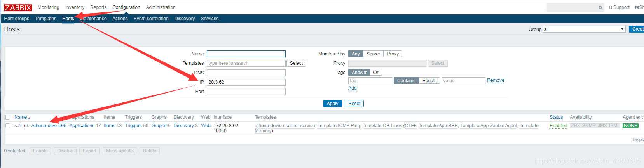Open the Group dropdown showing all
This screenshot has height=168, width=644.
pyautogui.click(x=584, y=29)
